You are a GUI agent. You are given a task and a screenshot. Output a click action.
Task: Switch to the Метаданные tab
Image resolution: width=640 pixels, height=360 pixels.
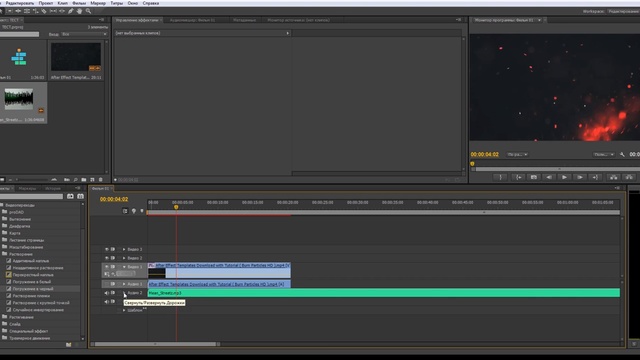pyautogui.click(x=244, y=20)
